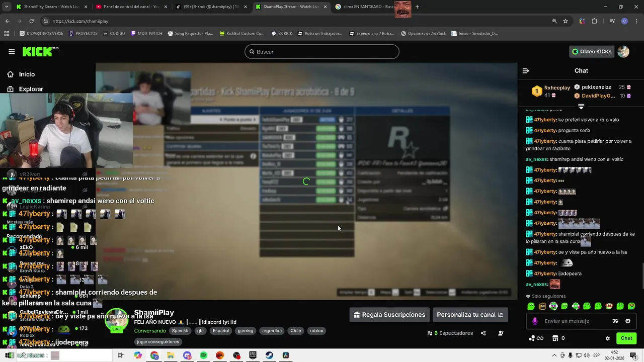
Task: Open the Kick hamburger menu
Action: pyautogui.click(x=12, y=51)
